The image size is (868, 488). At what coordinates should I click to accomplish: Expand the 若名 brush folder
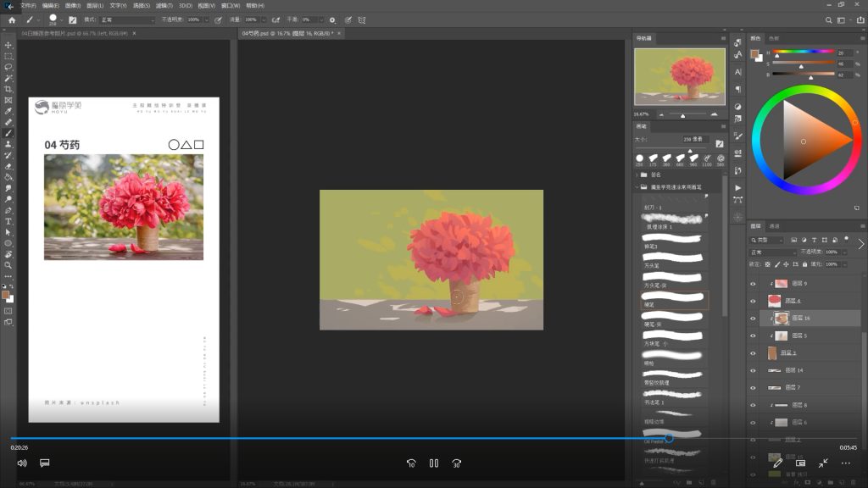(637, 175)
